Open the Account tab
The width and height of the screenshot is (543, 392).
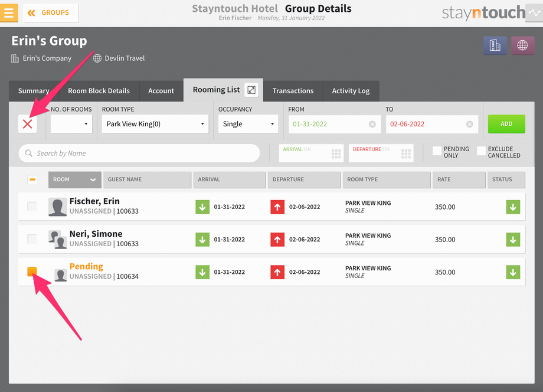click(x=161, y=91)
